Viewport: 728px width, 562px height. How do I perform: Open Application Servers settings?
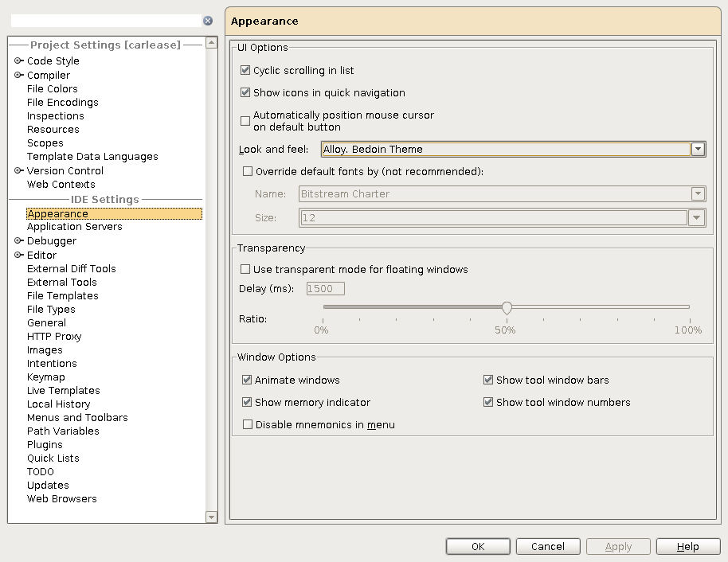pyautogui.click(x=75, y=226)
